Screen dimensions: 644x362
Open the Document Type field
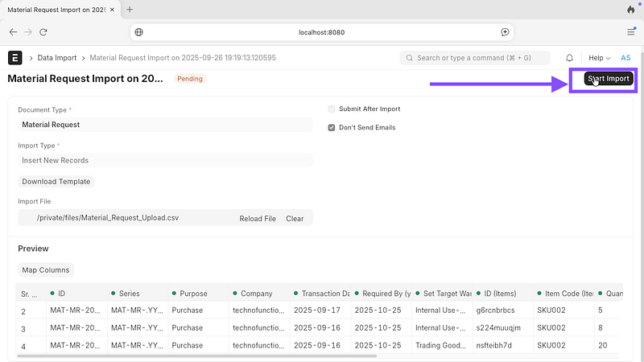click(x=165, y=125)
